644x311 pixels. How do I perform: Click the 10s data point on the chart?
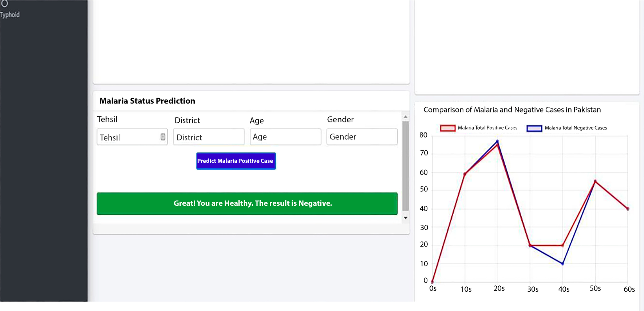pos(465,174)
